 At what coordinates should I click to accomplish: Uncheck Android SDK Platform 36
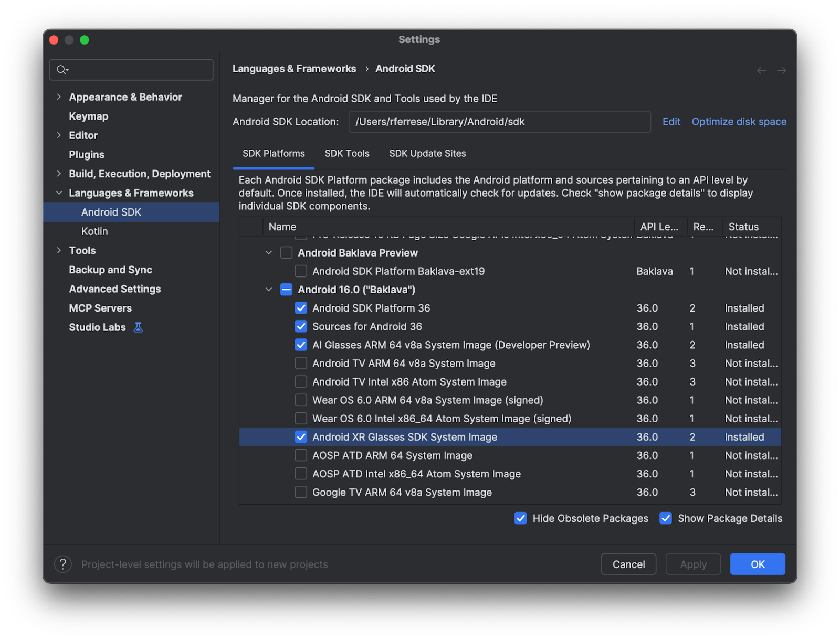[x=301, y=308]
